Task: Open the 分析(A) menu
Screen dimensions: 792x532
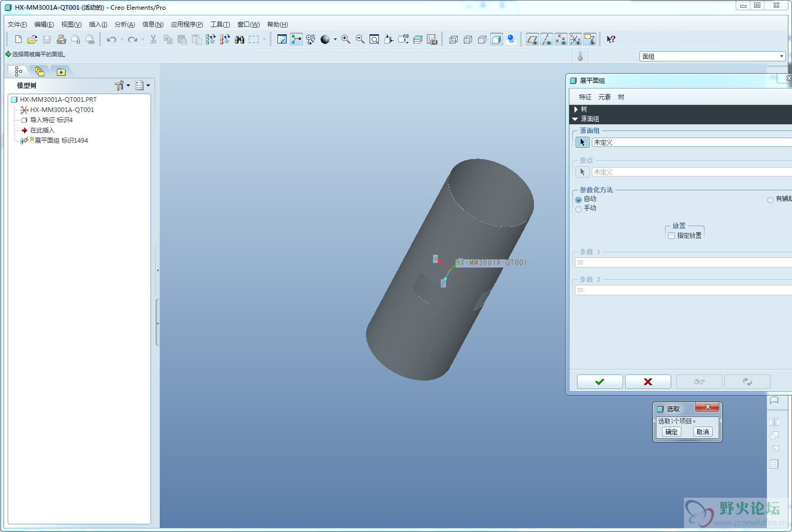Action: click(124, 25)
